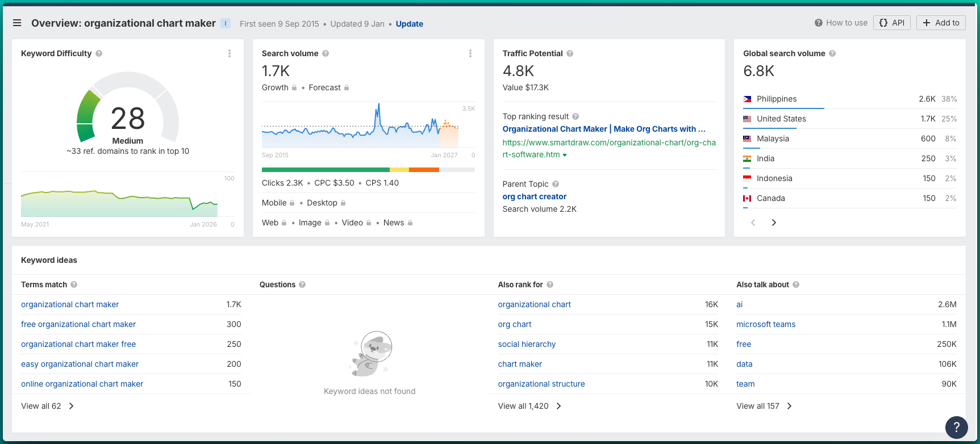
Task: Click the Update link
Action: coord(409,24)
